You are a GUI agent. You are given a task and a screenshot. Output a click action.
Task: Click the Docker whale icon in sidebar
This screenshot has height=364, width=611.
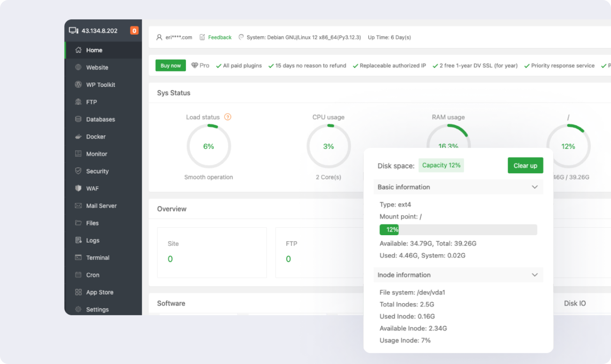pos(78,136)
